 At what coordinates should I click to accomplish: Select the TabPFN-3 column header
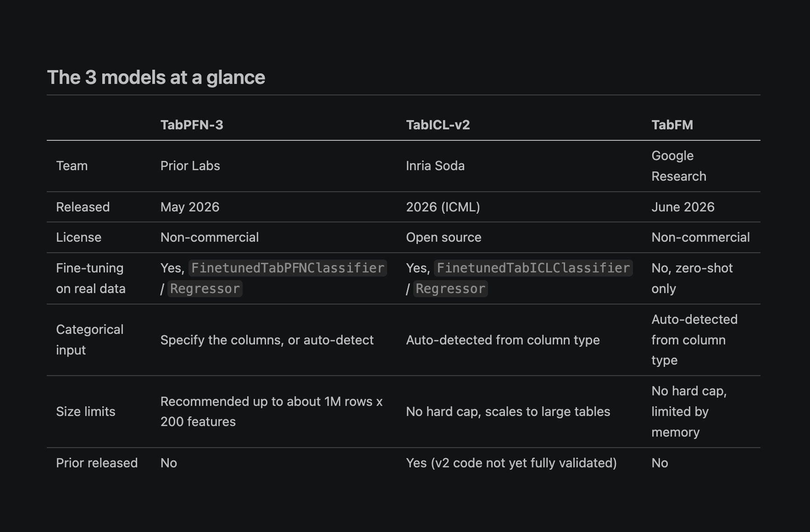click(x=192, y=125)
